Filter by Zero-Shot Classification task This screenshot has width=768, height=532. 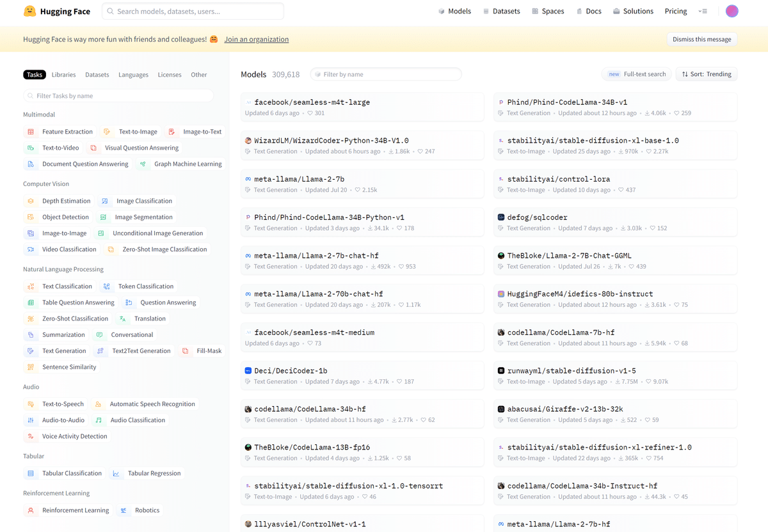tap(67, 318)
